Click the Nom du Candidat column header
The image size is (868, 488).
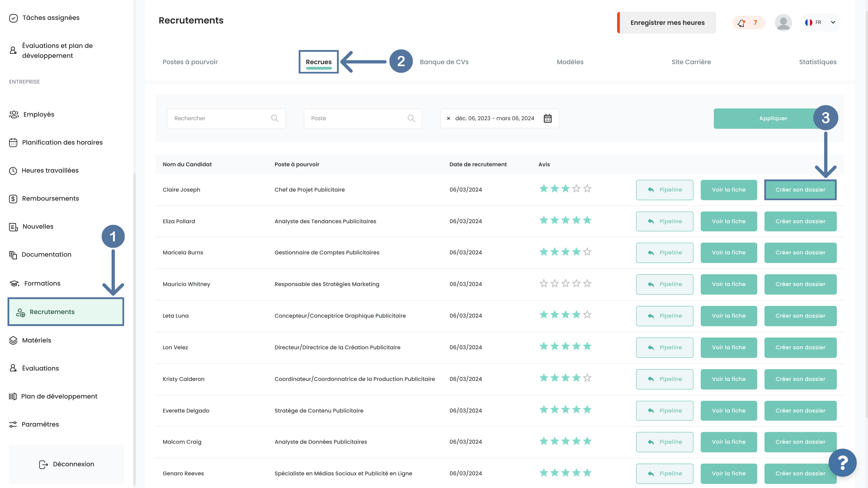tap(187, 164)
